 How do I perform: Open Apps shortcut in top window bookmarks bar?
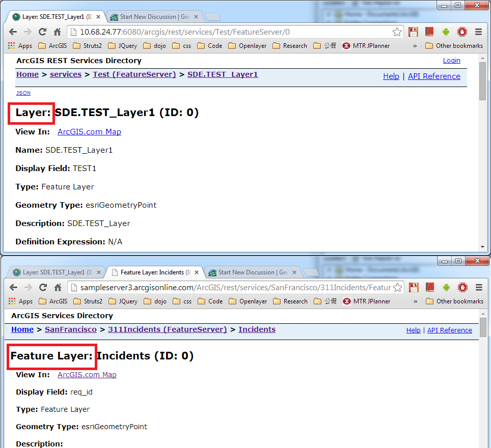point(20,46)
